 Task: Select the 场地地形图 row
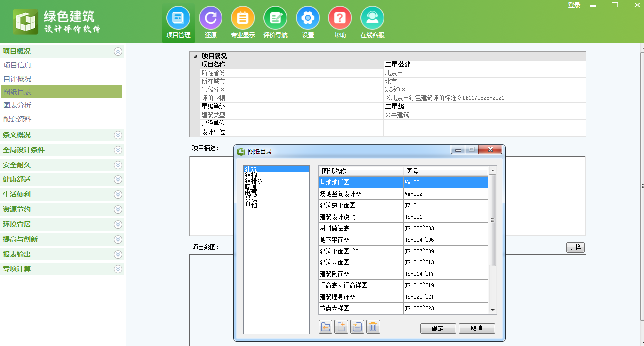point(403,182)
